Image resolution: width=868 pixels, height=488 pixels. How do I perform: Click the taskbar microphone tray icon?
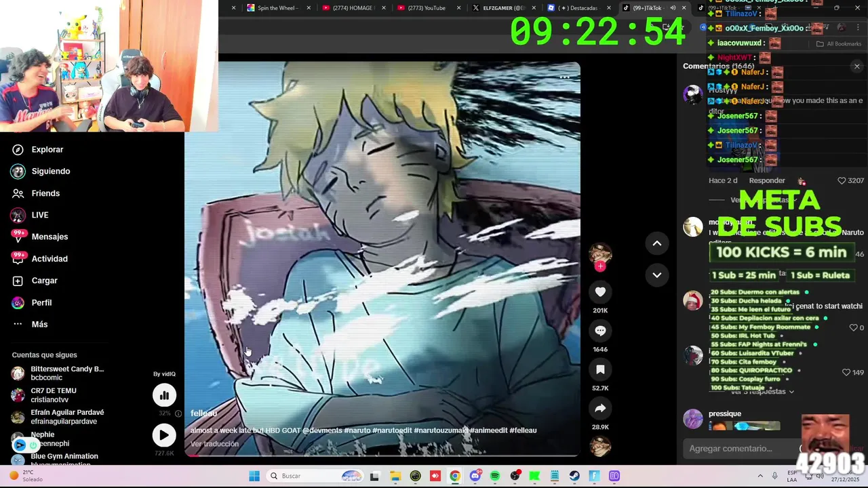click(774, 476)
